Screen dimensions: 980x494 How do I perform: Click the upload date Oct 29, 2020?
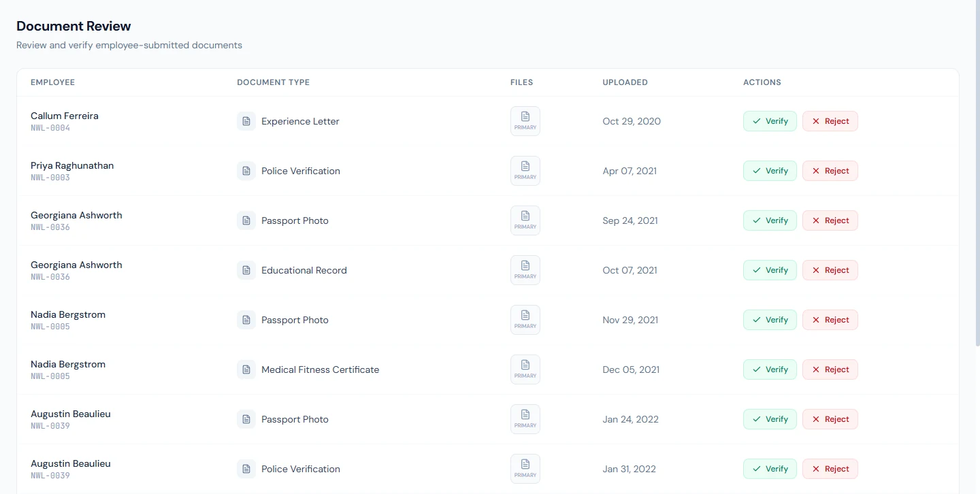click(x=632, y=121)
